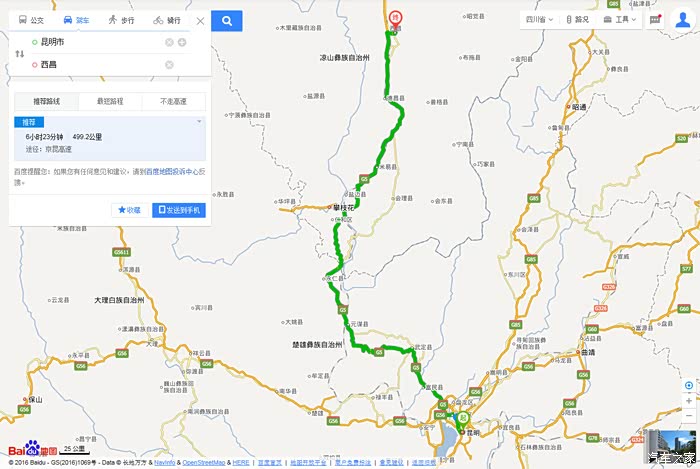This screenshot has width=700, height=469.
Task: Open the 工具 tools dropdown
Action: pos(620,20)
